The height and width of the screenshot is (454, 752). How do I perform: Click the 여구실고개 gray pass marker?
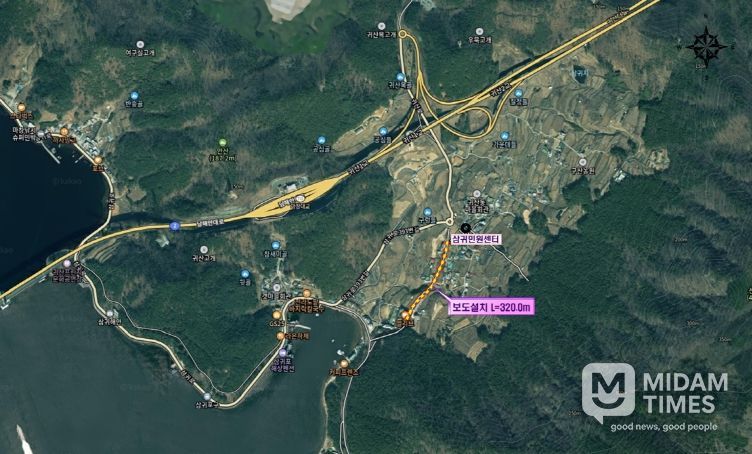140,44
